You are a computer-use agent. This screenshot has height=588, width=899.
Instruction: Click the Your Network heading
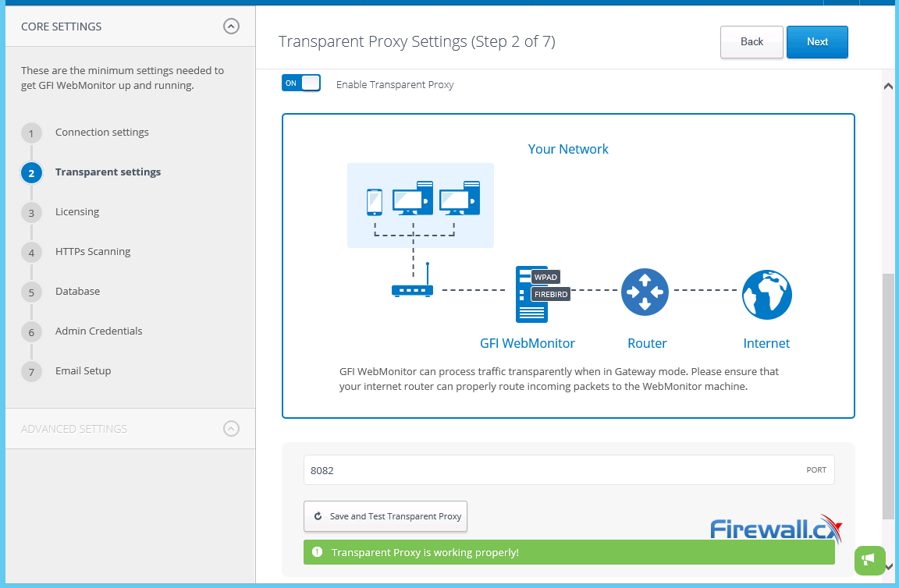coord(568,149)
